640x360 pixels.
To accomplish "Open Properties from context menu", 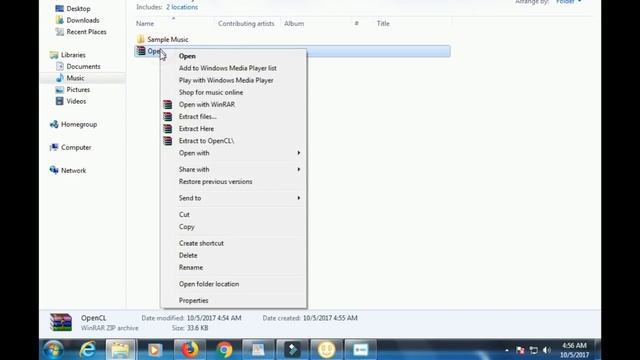I will coord(193,300).
